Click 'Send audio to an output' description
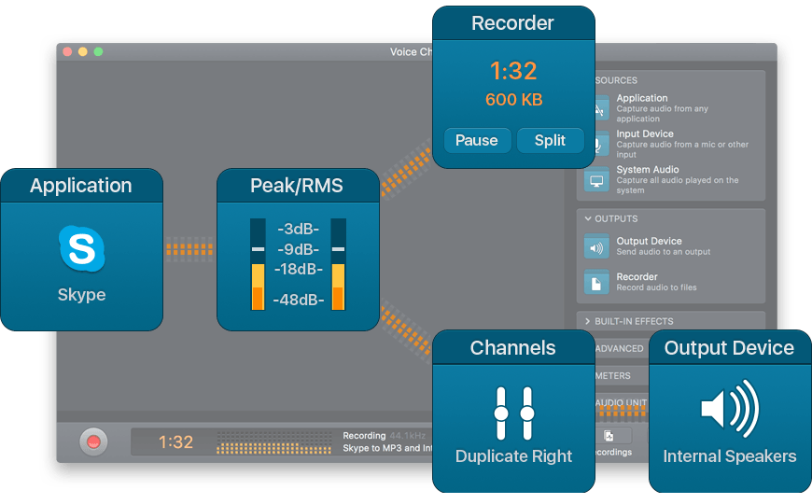812x504 pixels. coord(664,252)
